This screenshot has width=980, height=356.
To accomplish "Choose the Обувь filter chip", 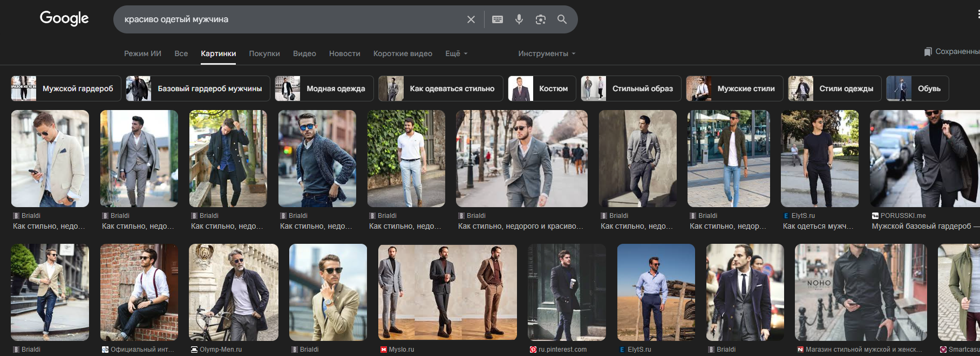I will (917, 88).
